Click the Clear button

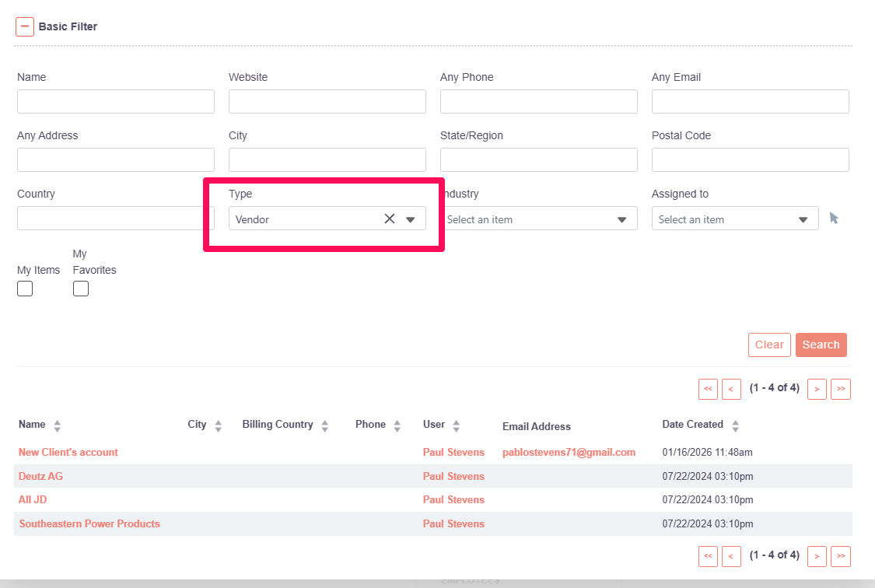(x=769, y=345)
